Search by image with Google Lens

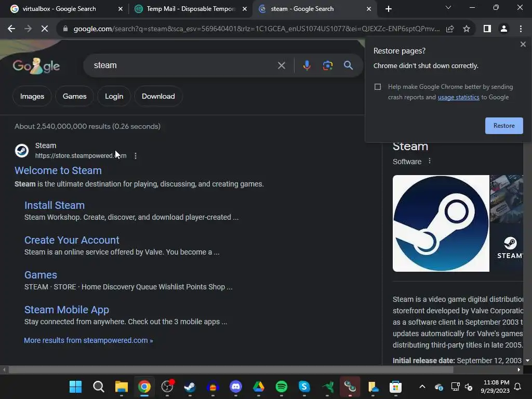(x=327, y=65)
